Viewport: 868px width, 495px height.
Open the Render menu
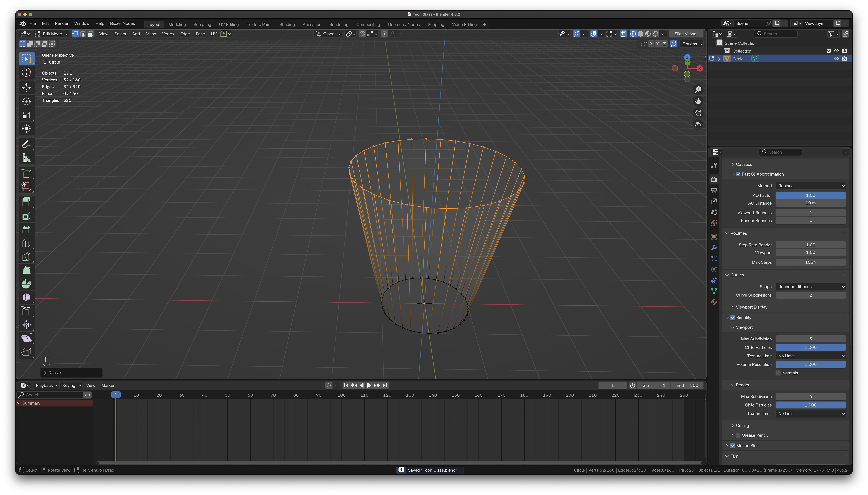[x=61, y=24]
